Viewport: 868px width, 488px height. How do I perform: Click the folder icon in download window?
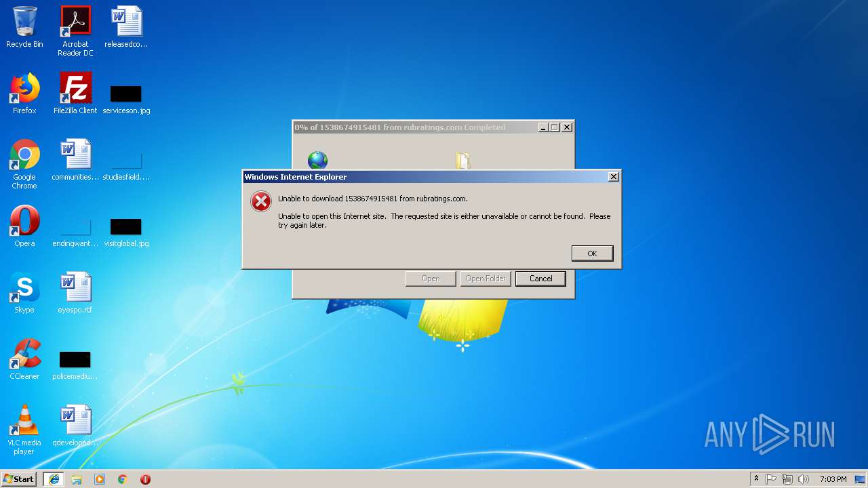point(462,160)
